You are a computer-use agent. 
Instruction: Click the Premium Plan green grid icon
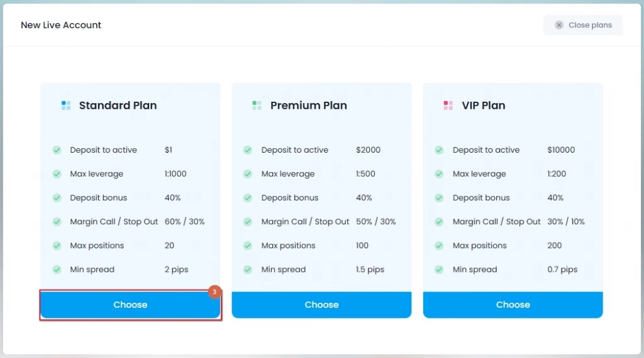pyautogui.click(x=257, y=106)
